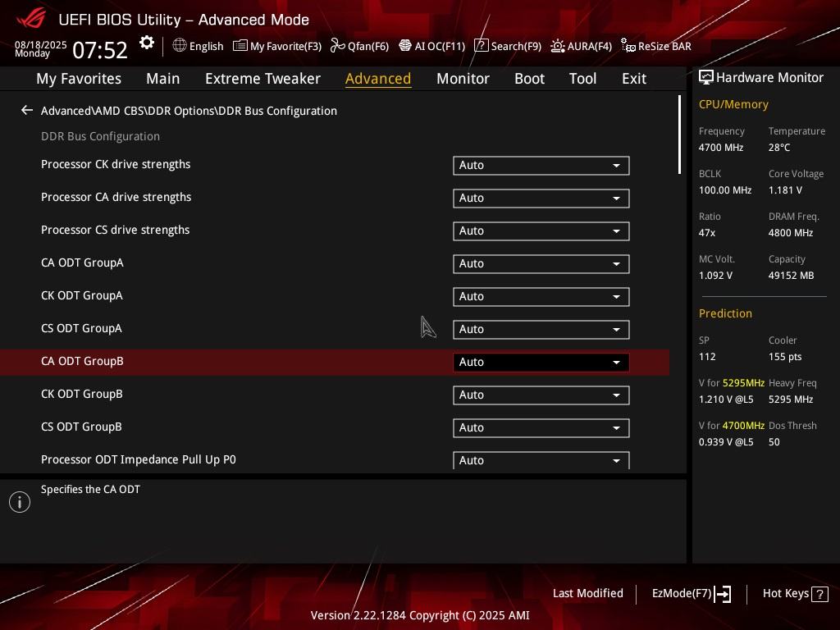Click the 08/18/2025 date text
Viewport: 840px width, 630px height.
(x=41, y=44)
